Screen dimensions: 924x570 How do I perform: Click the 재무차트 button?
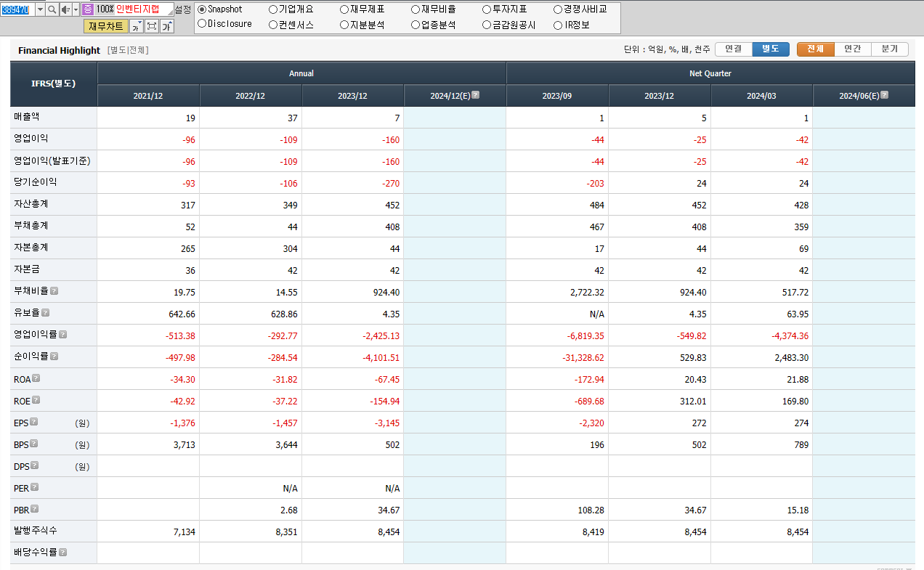[106, 26]
